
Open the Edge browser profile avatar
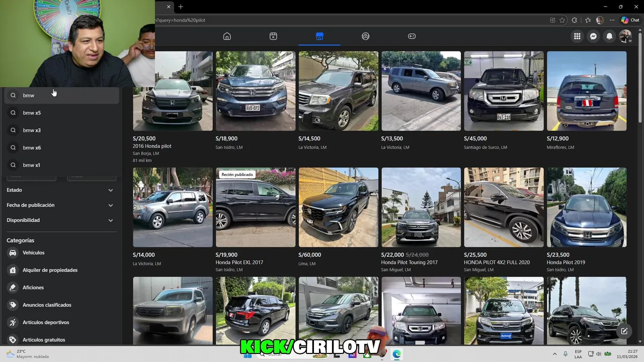[600, 20]
